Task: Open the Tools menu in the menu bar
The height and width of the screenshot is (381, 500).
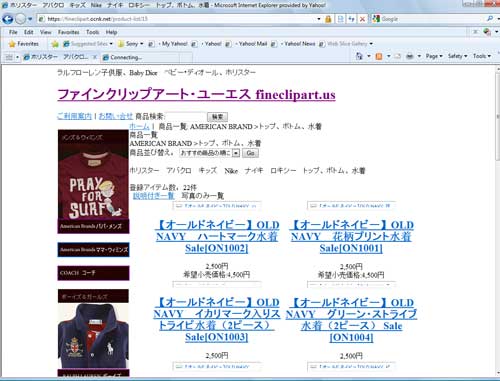Action: click(x=92, y=32)
